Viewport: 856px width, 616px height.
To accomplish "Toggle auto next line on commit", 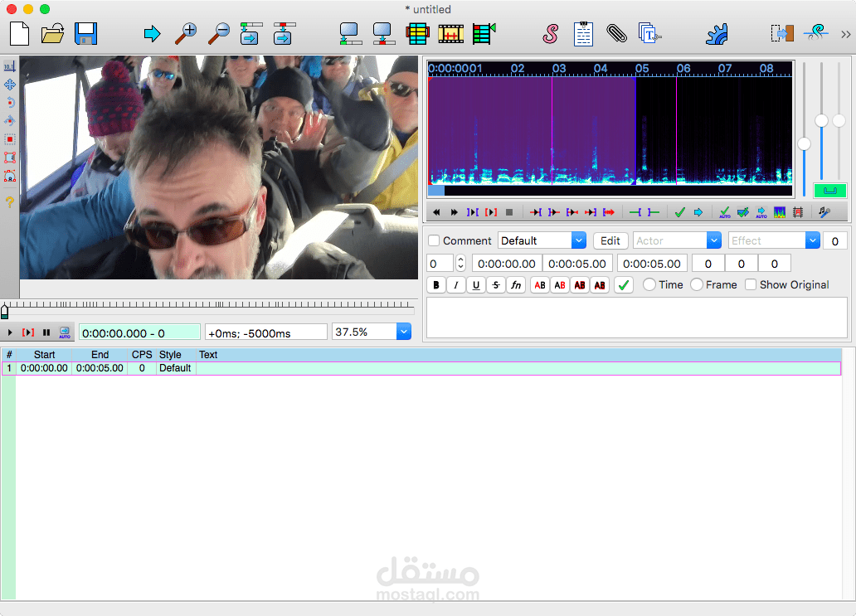I will tap(743, 212).
